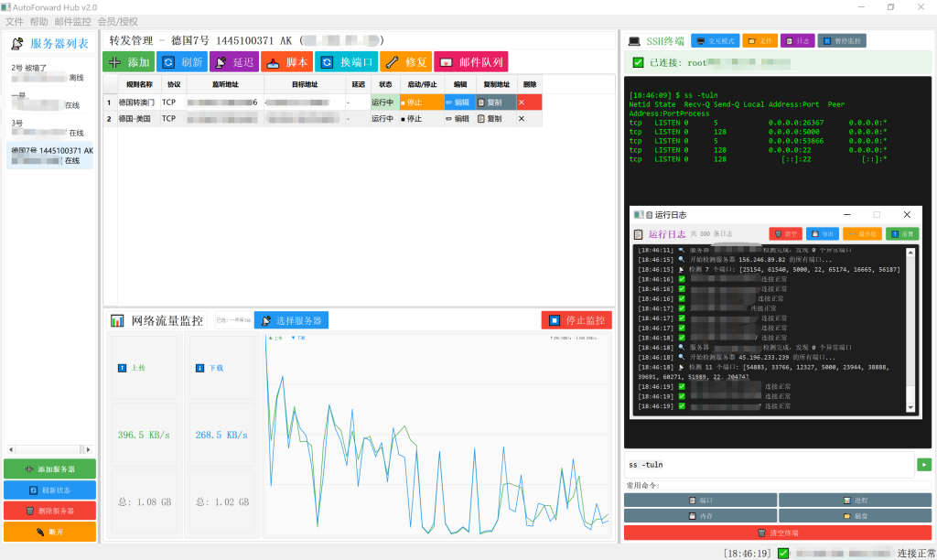Click the 刷新状态 button
The width and height of the screenshot is (937, 560).
(50, 490)
